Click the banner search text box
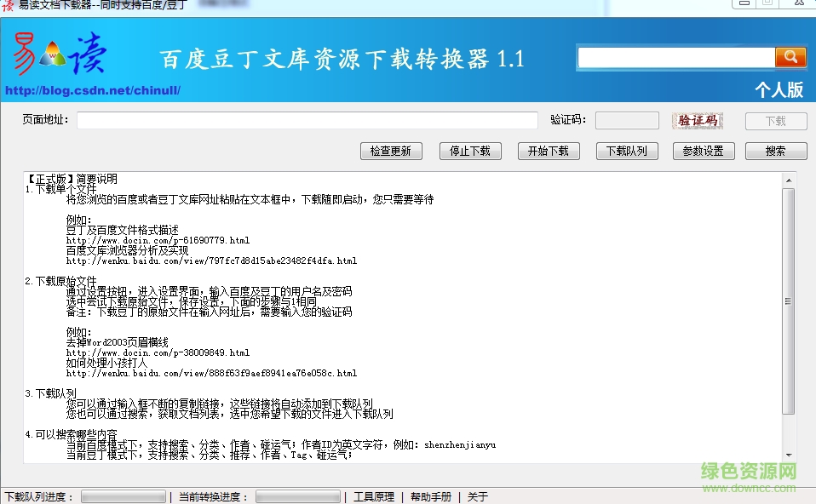The image size is (816, 504). click(x=676, y=57)
